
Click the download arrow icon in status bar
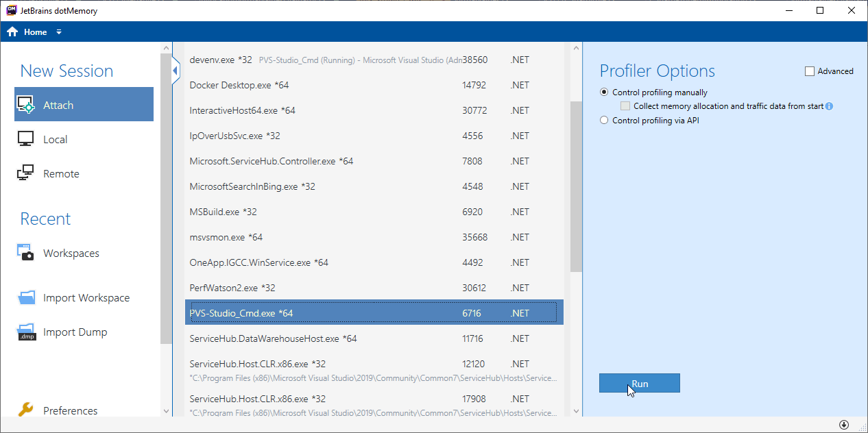[x=844, y=425]
